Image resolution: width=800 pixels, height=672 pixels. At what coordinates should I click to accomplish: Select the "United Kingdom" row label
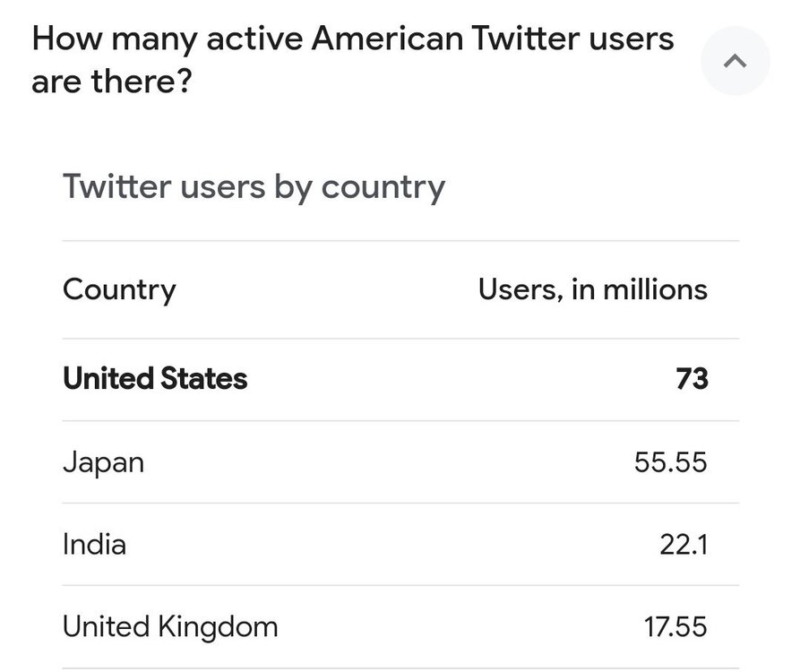click(x=170, y=626)
